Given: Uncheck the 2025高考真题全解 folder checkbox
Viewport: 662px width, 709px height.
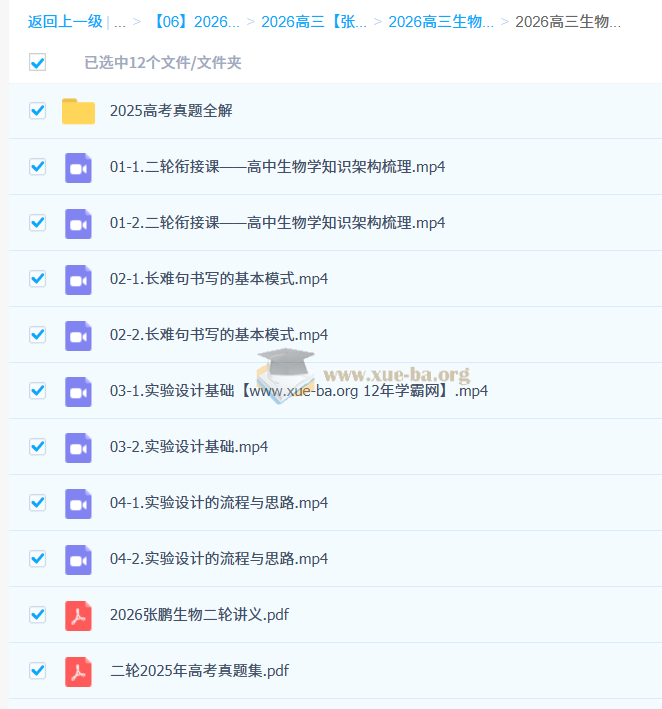Looking at the screenshot, I should click(38, 111).
